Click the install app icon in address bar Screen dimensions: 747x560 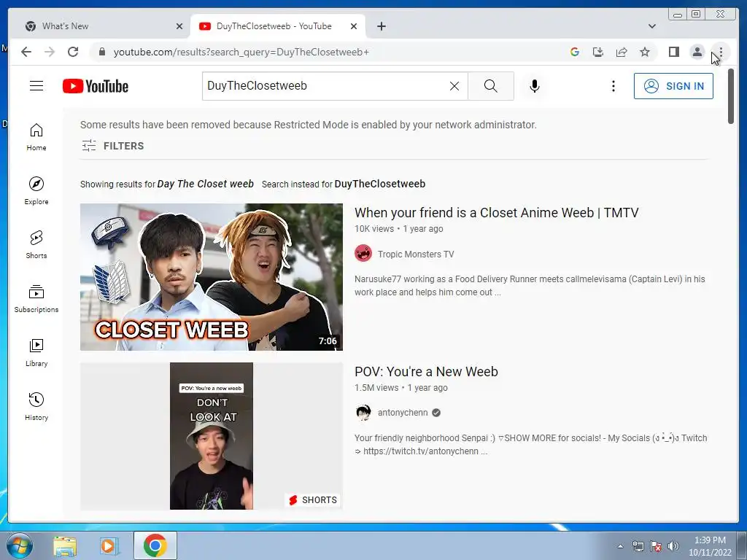(x=598, y=52)
